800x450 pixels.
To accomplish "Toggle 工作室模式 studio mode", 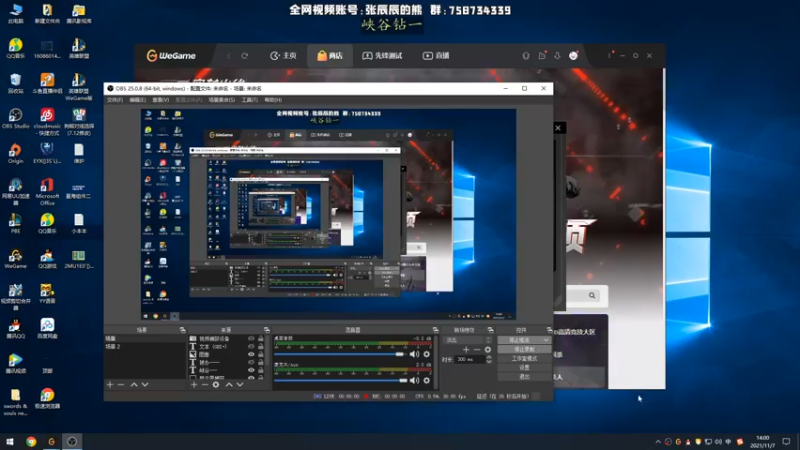I will [524, 358].
